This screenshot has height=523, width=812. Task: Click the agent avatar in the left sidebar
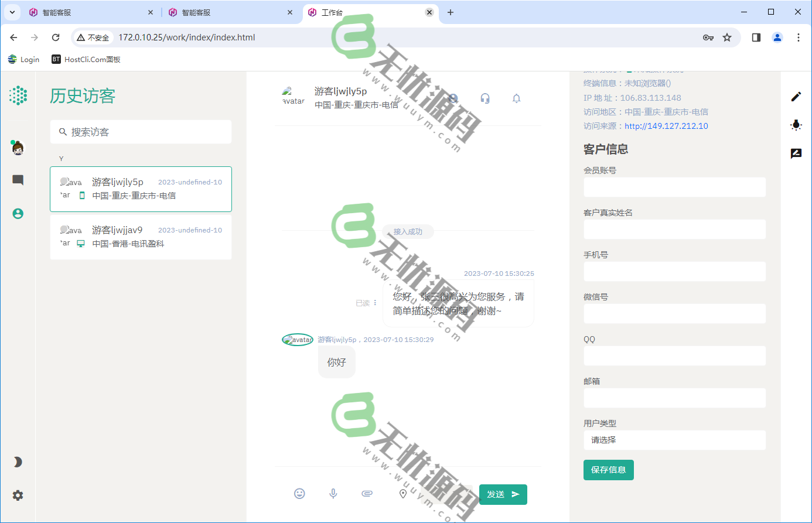18,148
